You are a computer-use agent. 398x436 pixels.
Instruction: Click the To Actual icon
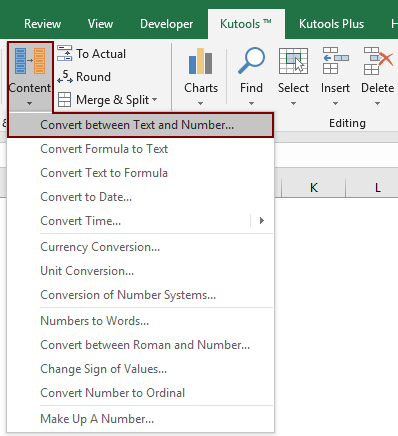(64, 53)
